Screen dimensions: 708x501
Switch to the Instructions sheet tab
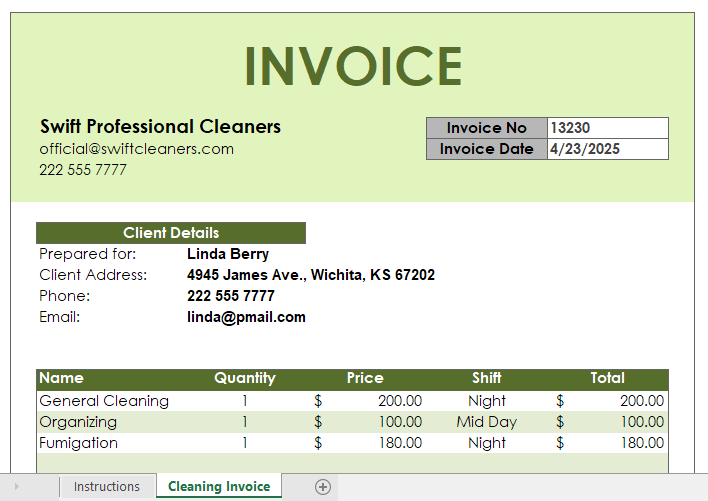point(107,487)
